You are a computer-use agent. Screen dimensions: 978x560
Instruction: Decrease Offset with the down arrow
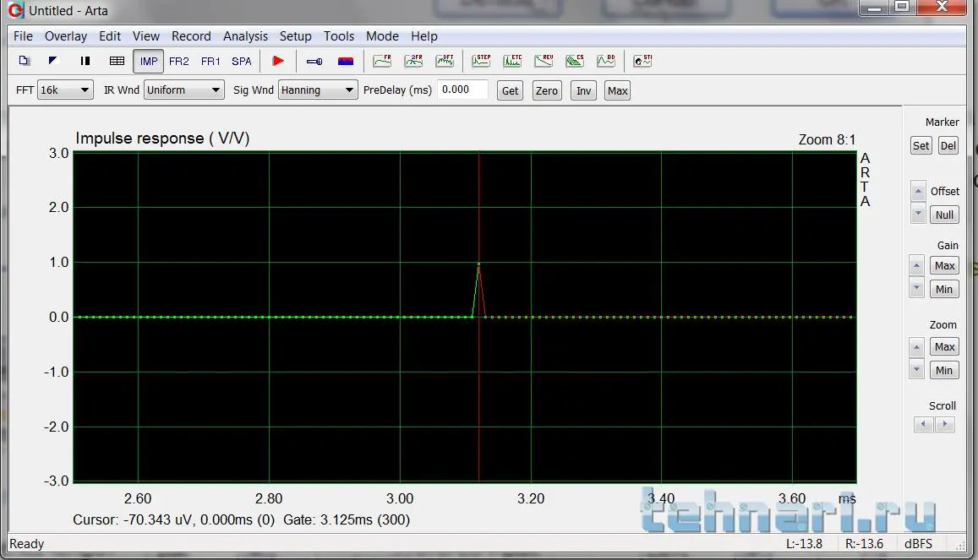917,214
